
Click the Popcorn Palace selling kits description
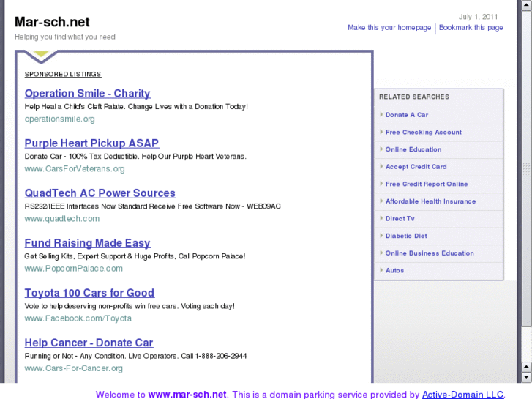(x=135, y=256)
